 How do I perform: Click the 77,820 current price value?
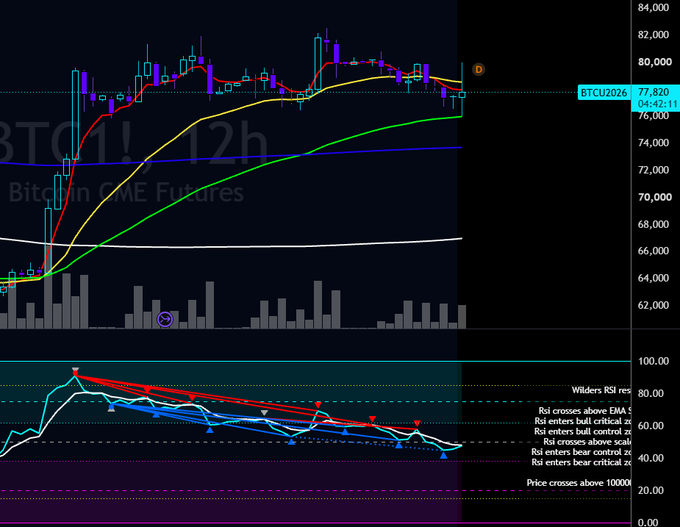(x=654, y=92)
